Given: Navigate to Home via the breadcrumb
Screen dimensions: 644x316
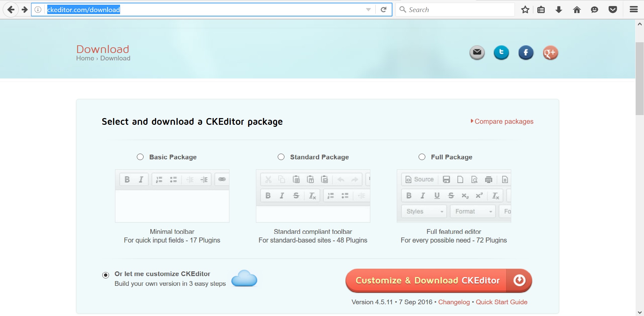Looking at the screenshot, I should tap(85, 58).
